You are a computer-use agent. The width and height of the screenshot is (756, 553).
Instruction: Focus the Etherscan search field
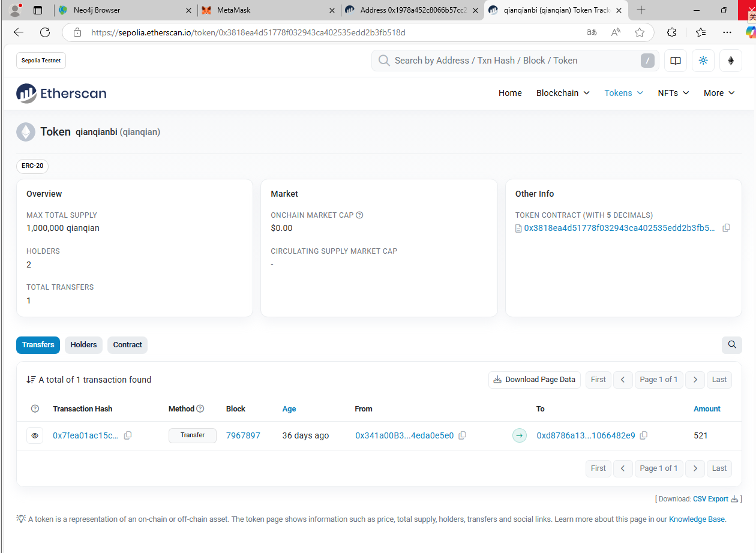click(x=515, y=61)
